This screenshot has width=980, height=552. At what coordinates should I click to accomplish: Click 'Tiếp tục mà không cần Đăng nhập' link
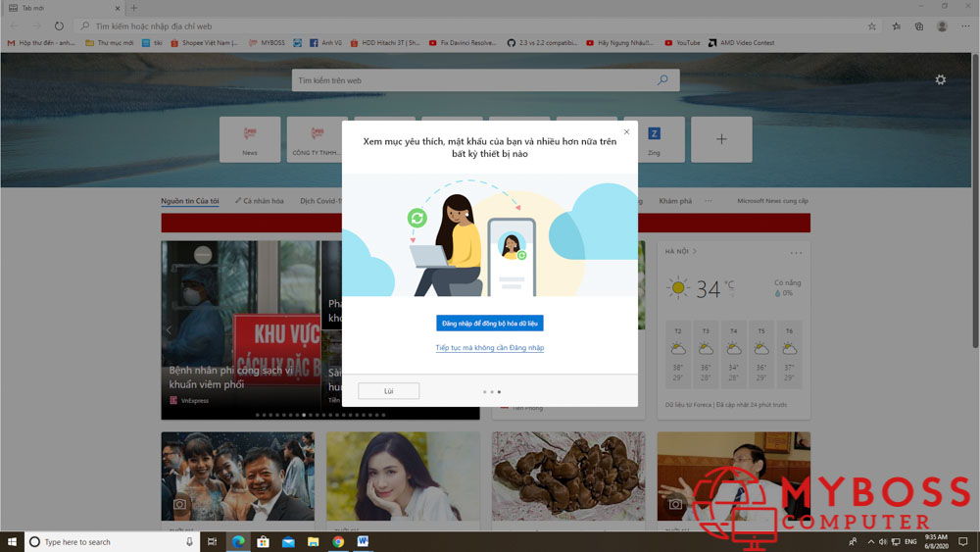(490, 348)
